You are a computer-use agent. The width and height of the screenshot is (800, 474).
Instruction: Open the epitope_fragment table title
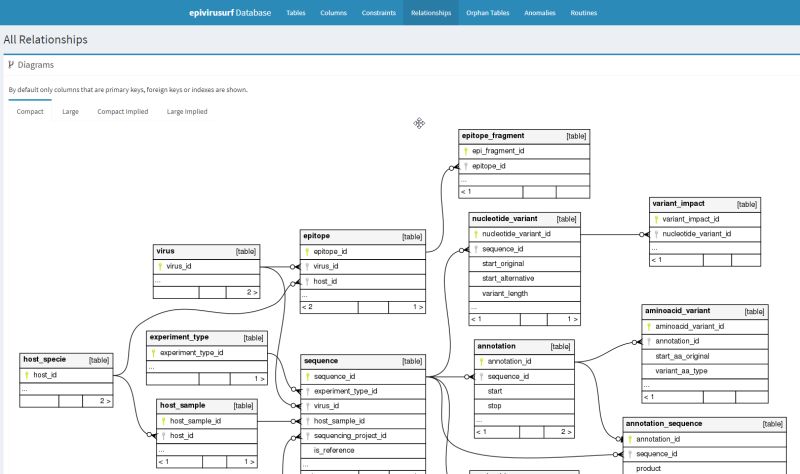tap(493, 136)
